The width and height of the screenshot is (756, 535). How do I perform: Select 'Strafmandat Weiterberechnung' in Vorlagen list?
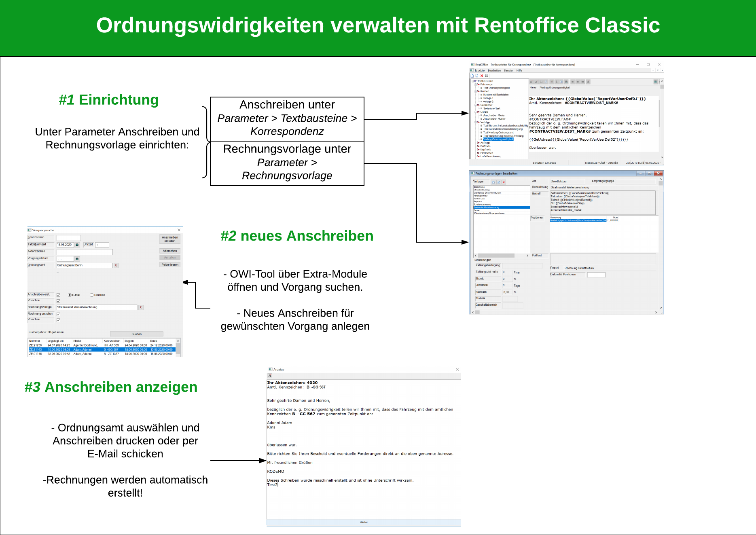tap(502, 207)
